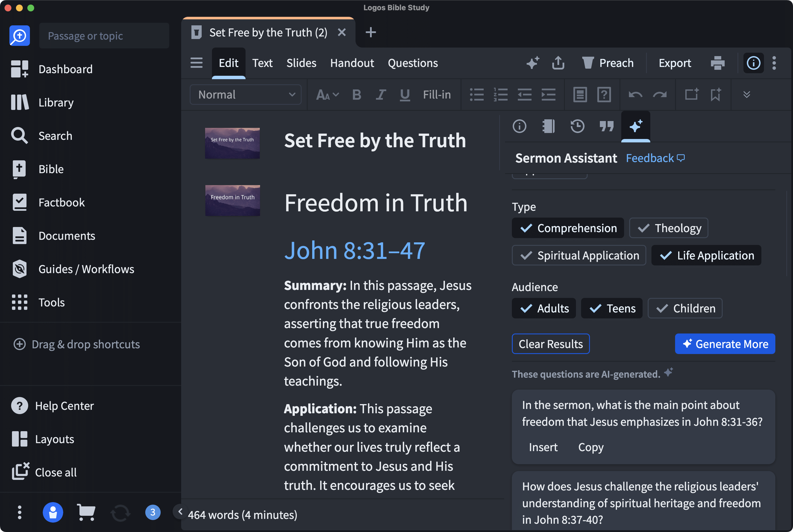Open the sidebar three-dot menu at bottom

pos(19,512)
